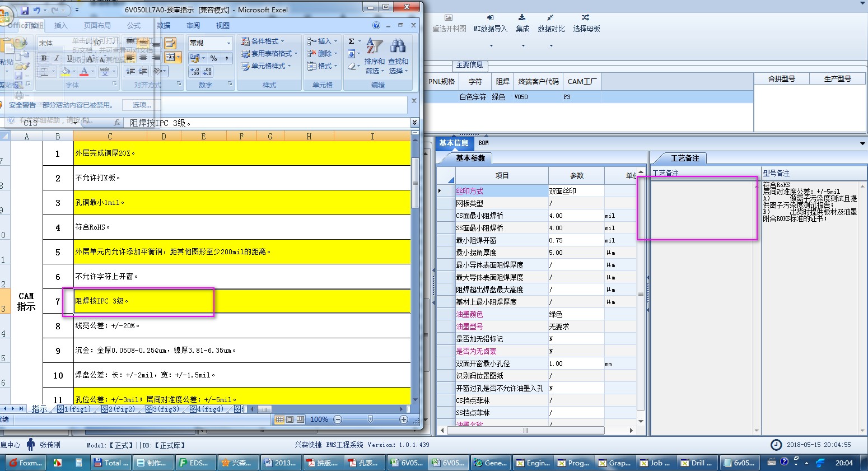Screen dimensions: 868x471
Task: Click Excel vertical scrollbar thumb
Action: [x=415, y=183]
